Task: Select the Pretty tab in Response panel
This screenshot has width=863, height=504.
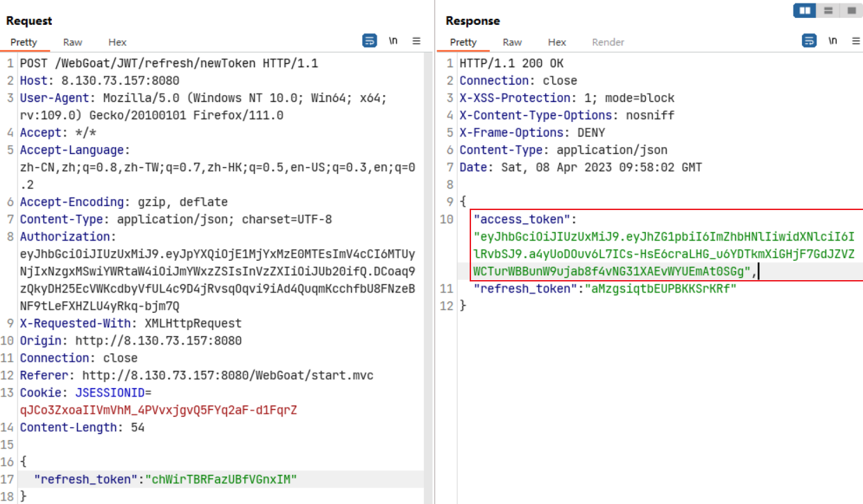Action: click(x=463, y=42)
